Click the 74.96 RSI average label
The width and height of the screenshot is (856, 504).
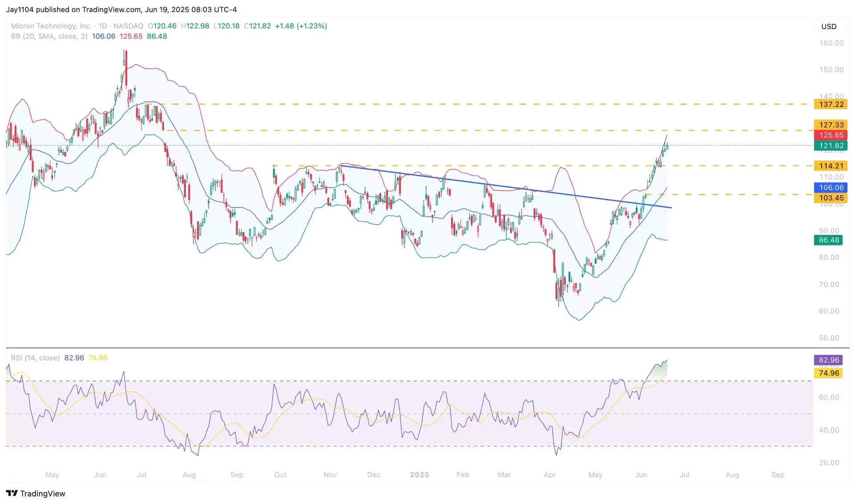click(x=828, y=373)
